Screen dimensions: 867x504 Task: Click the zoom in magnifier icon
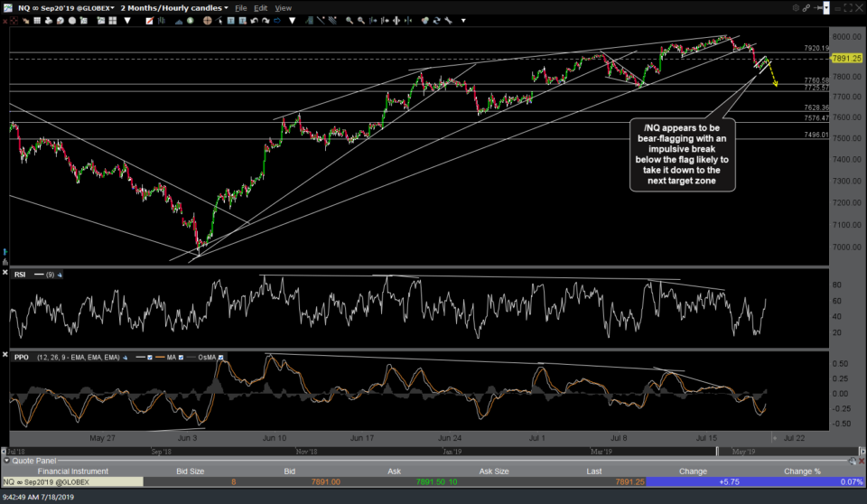click(350, 21)
